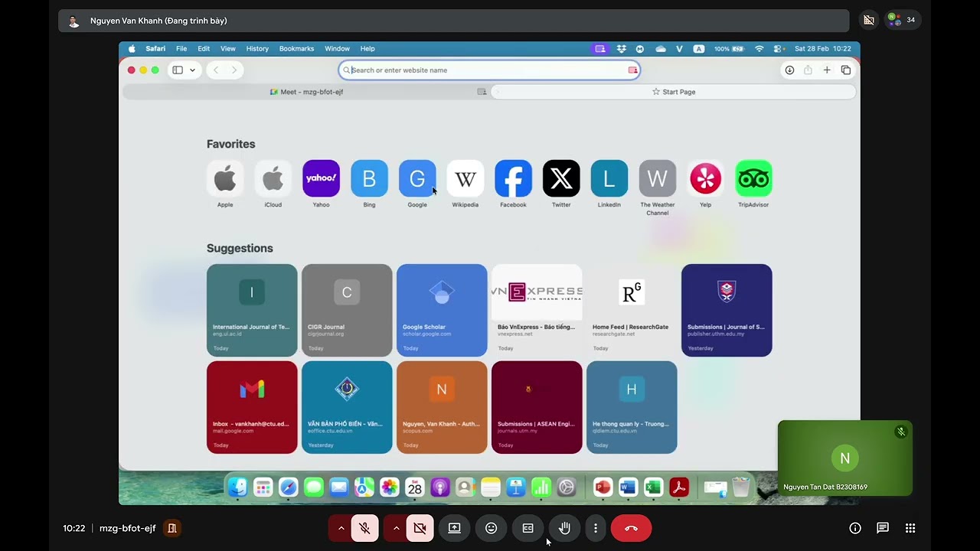Open PowerPoint in the Dock
The height and width of the screenshot is (551, 980).
(x=603, y=487)
